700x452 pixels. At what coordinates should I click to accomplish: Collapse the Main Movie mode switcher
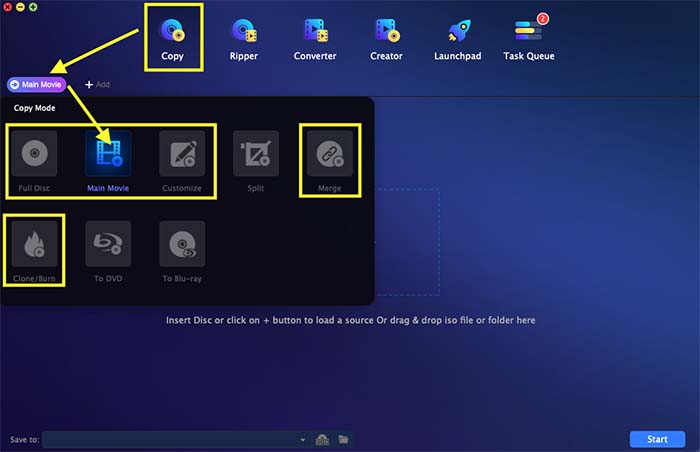(x=37, y=84)
